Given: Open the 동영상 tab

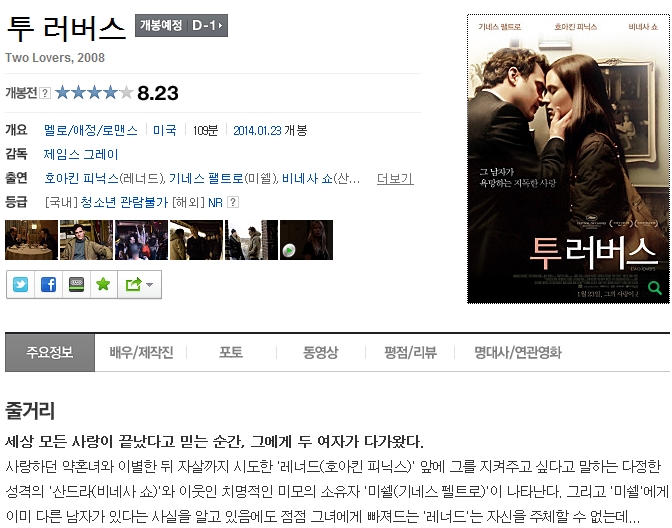Looking at the screenshot, I should (321, 353).
